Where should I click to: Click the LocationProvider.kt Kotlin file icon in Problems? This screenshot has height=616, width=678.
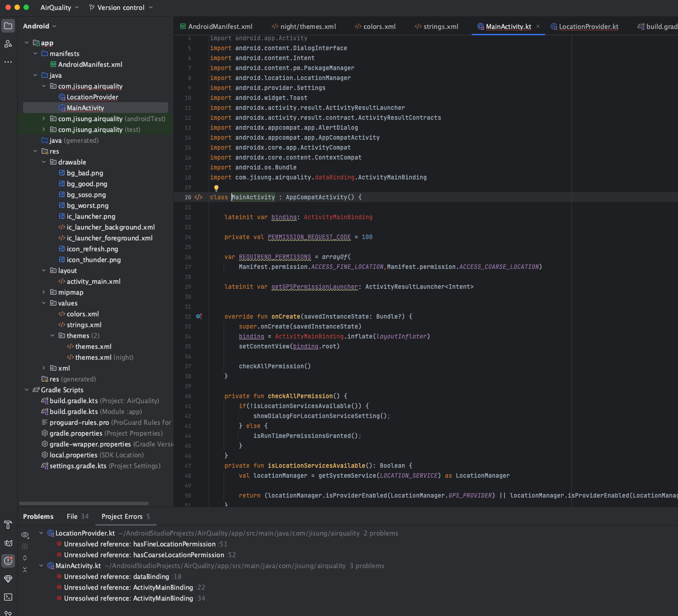click(51, 533)
